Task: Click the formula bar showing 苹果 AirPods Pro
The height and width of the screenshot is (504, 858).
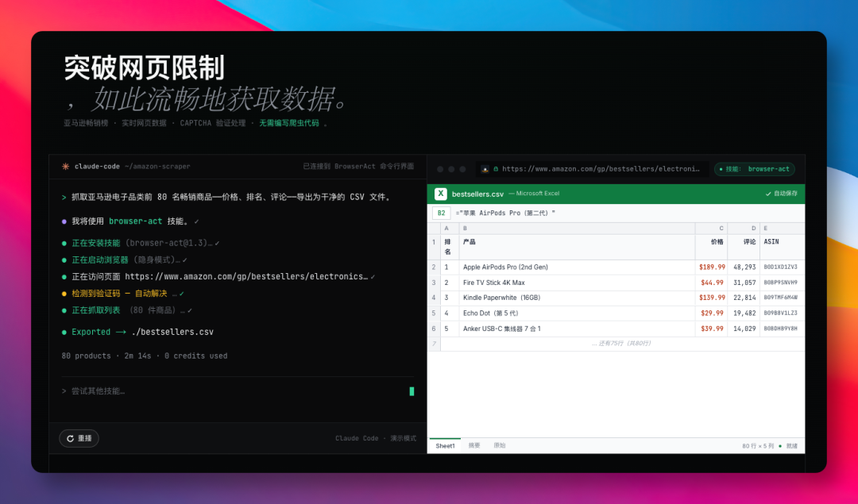Action: tap(505, 214)
